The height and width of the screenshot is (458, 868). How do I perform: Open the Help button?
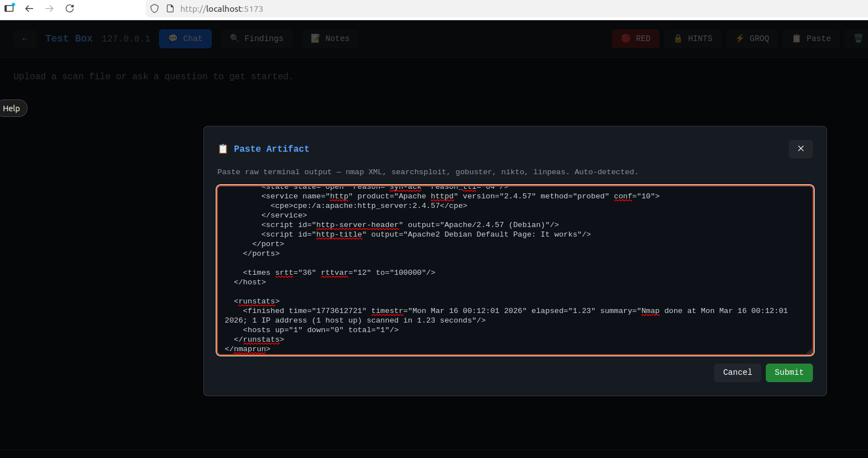pyautogui.click(x=12, y=108)
